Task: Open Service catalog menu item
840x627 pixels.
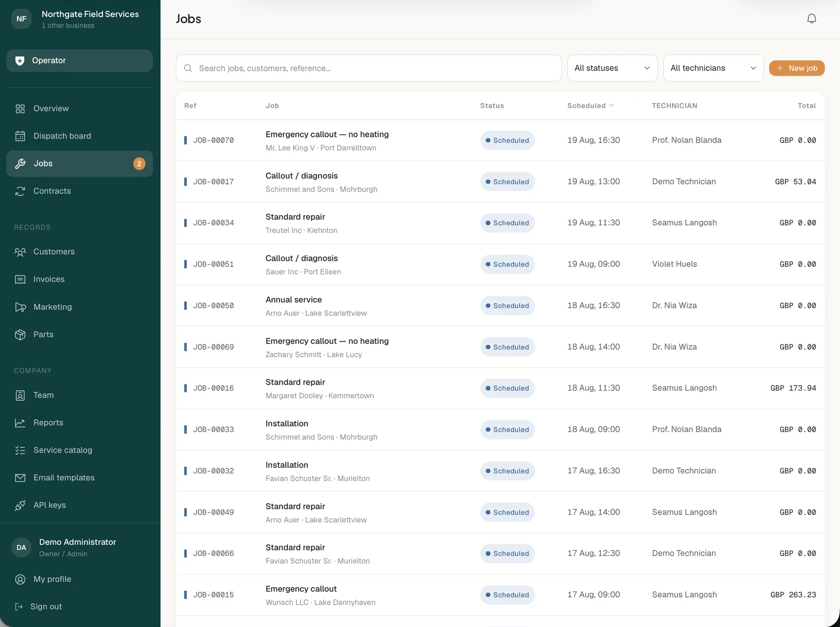Action: tap(80, 451)
